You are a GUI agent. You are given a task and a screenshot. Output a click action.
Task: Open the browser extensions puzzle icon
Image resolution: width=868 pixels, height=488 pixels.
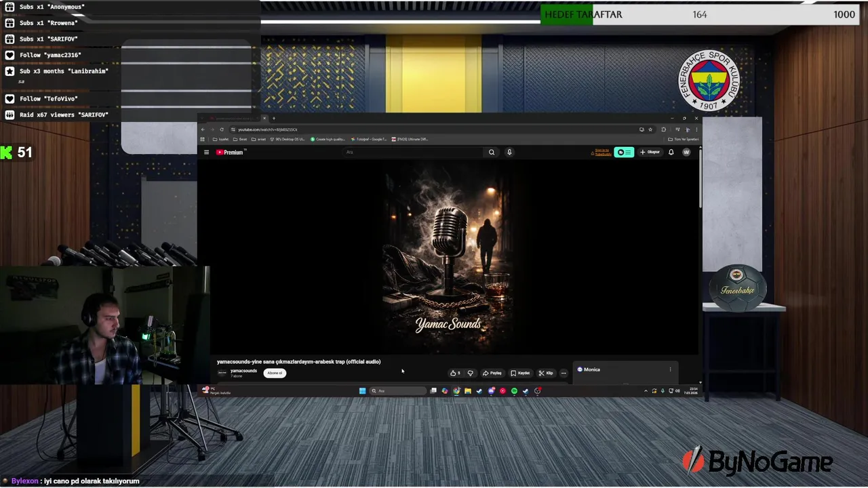664,129
